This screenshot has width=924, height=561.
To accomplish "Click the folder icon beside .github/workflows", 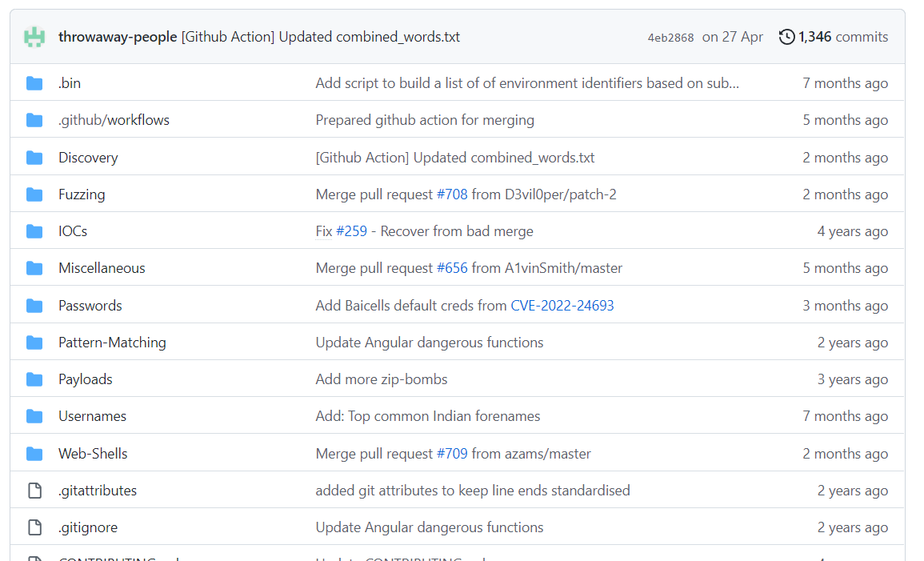I will (x=34, y=119).
